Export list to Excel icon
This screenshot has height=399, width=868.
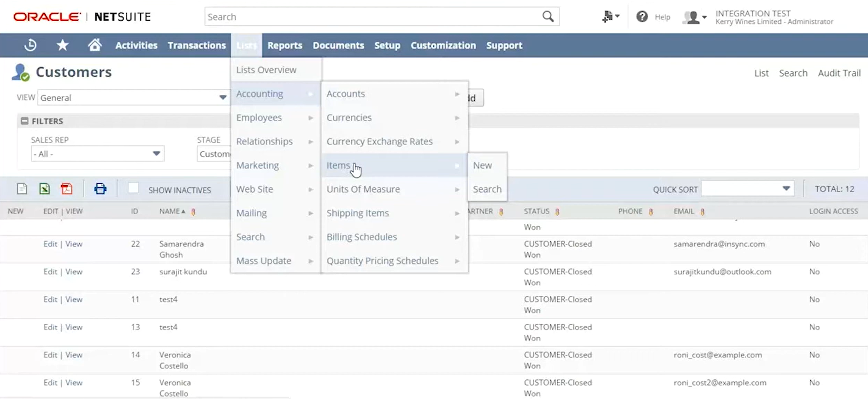(x=44, y=189)
